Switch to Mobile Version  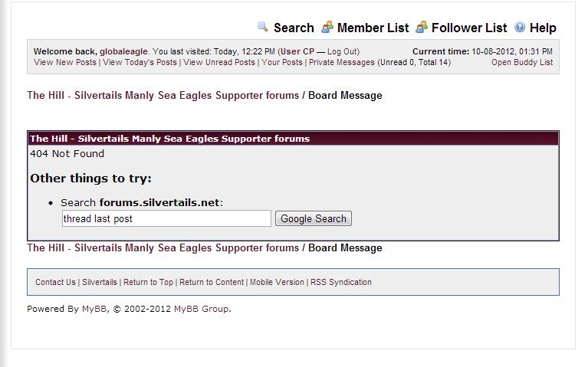(277, 282)
